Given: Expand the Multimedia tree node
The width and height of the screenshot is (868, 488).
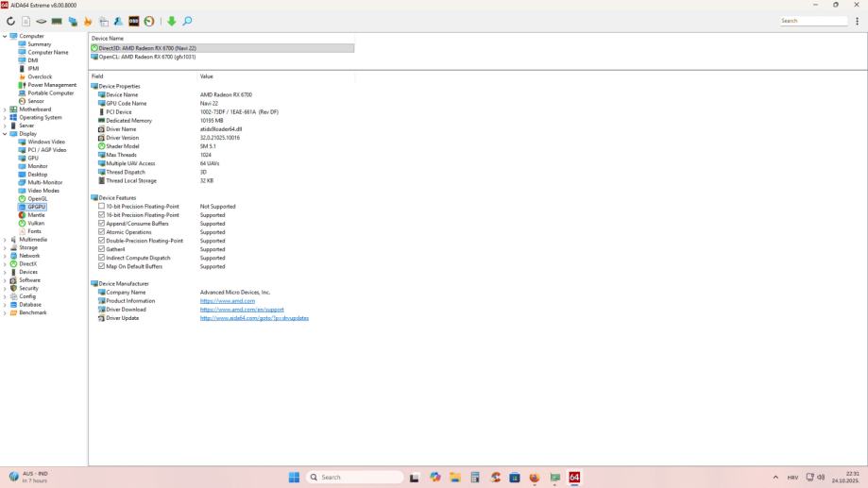Looking at the screenshot, I should pos(5,240).
